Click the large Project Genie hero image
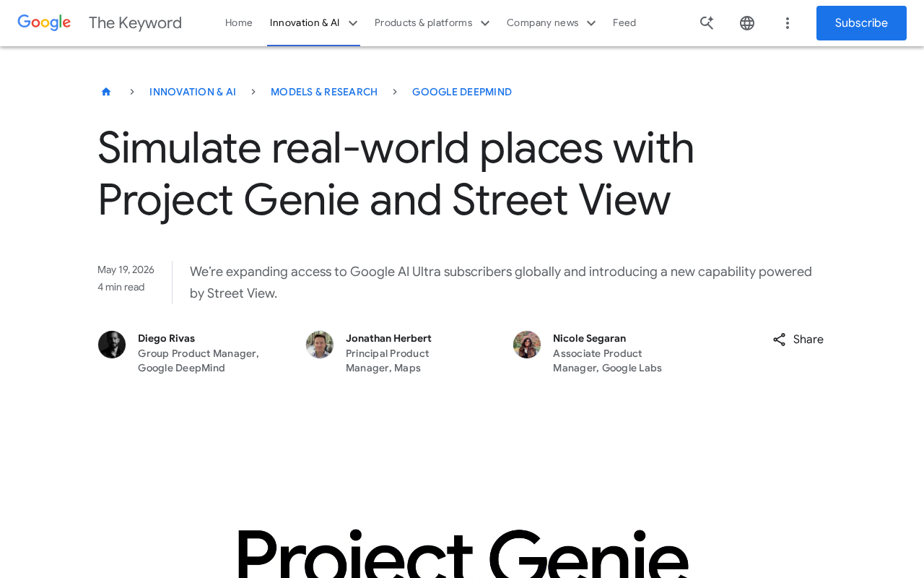This screenshot has width=924, height=578. (462, 553)
